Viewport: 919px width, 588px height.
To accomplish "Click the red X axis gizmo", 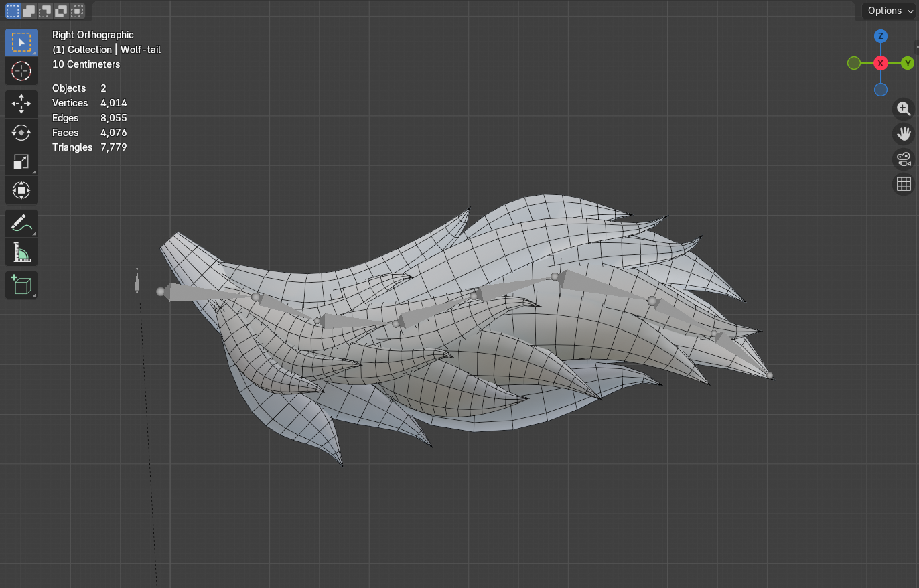I will point(881,63).
